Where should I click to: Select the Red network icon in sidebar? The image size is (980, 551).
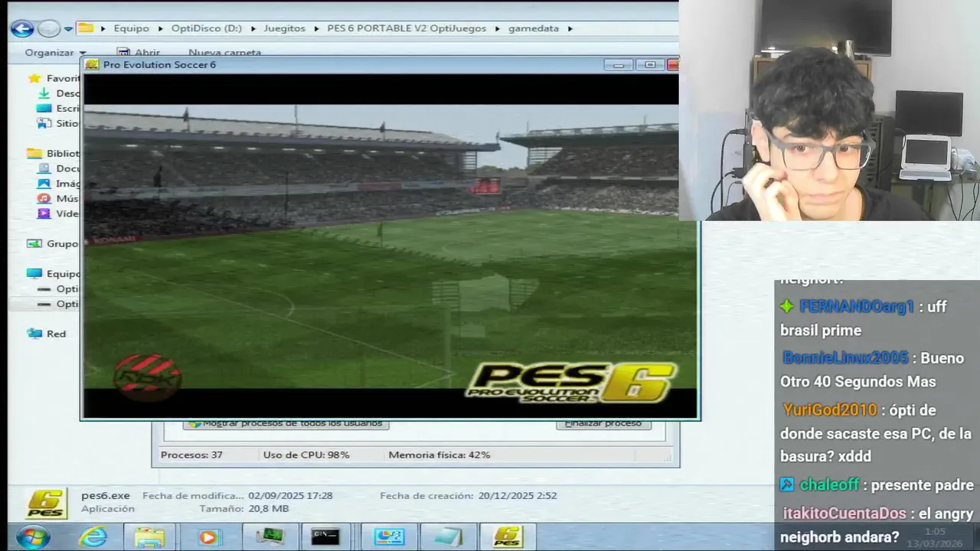tap(34, 334)
